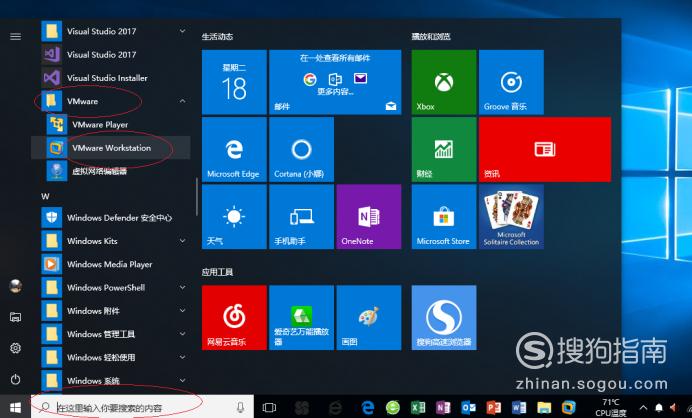Image resolution: width=692 pixels, height=418 pixels.
Task: Open the 手机助手 tile
Action: point(301,217)
